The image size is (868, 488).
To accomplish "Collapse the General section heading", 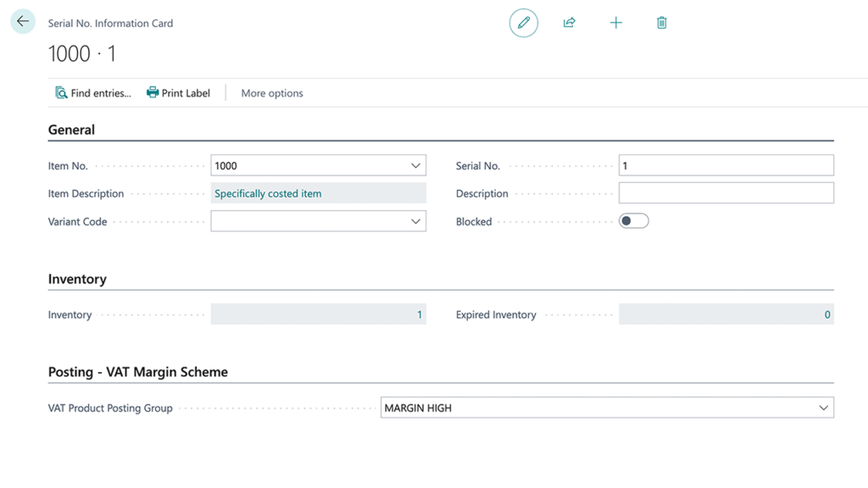I will (71, 130).
